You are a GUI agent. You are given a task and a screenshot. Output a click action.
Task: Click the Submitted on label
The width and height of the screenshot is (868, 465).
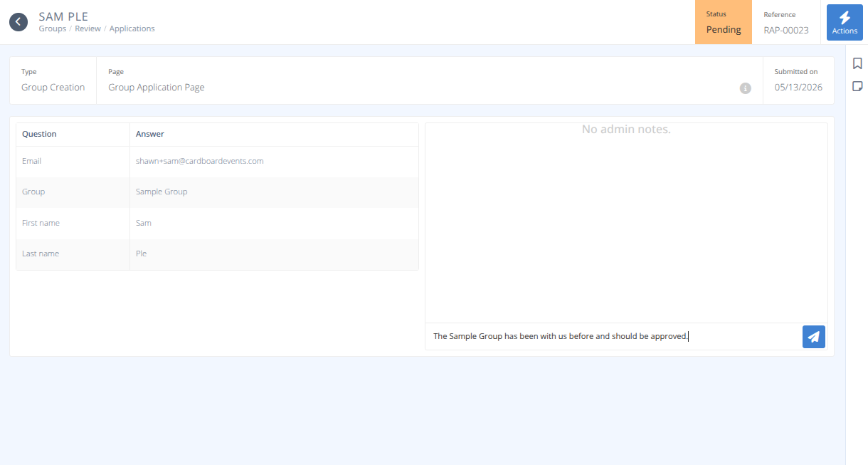click(x=796, y=72)
